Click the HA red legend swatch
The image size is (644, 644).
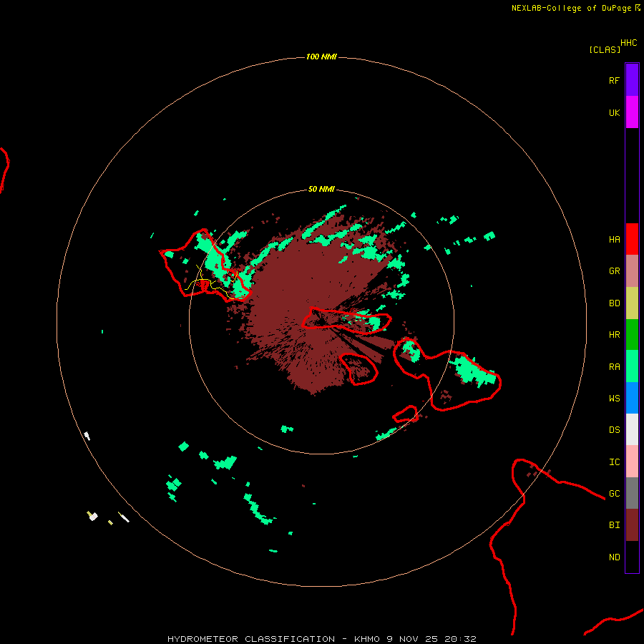632,239
